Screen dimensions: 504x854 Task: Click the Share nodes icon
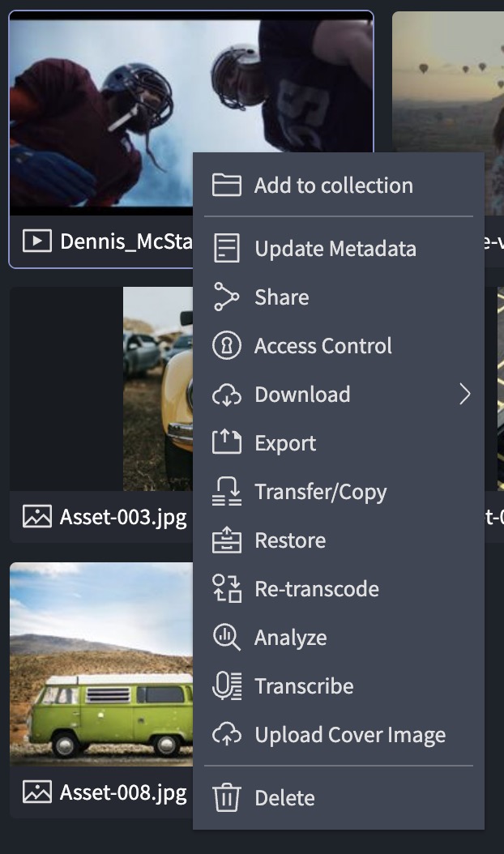[227, 297]
